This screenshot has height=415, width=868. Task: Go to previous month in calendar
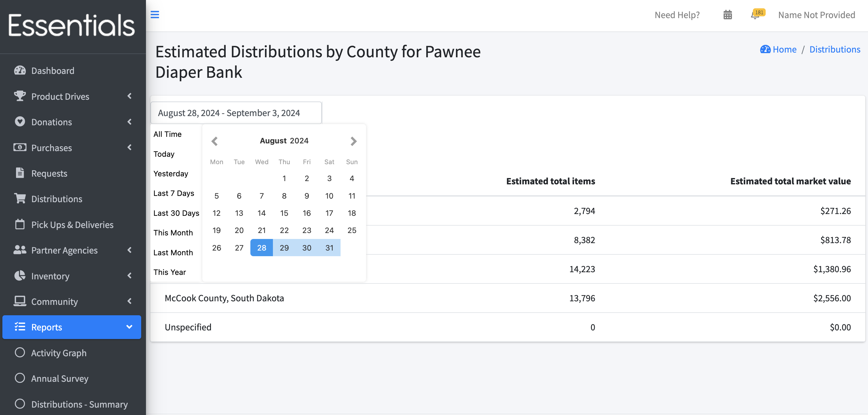pyautogui.click(x=215, y=141)
